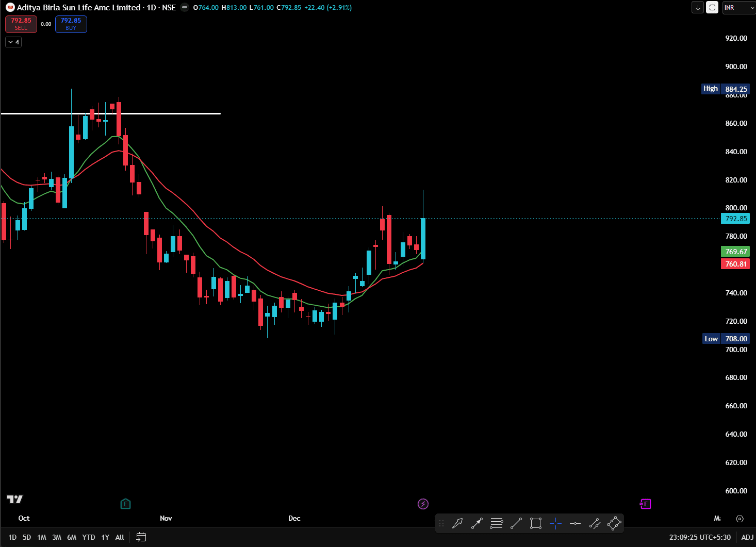Select the red 760.81 moving average label
This screenshot has height=547, width=756.
pos(735,264)
